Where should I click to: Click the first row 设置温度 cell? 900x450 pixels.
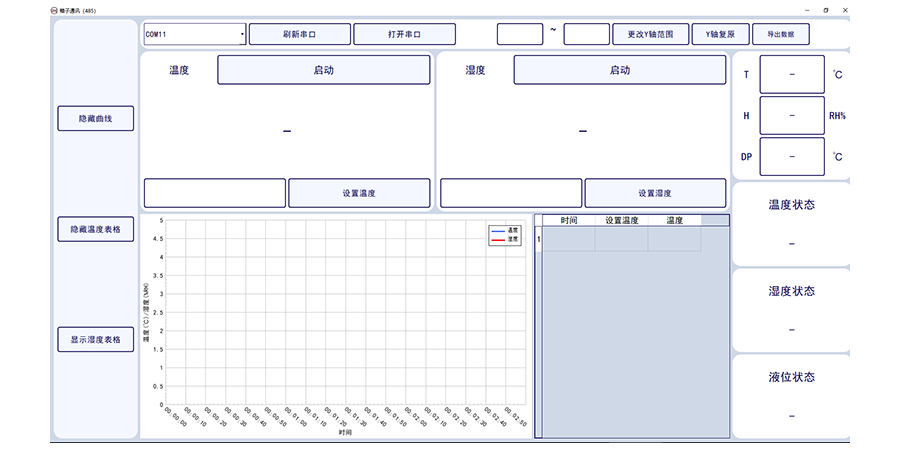point(622,239)
